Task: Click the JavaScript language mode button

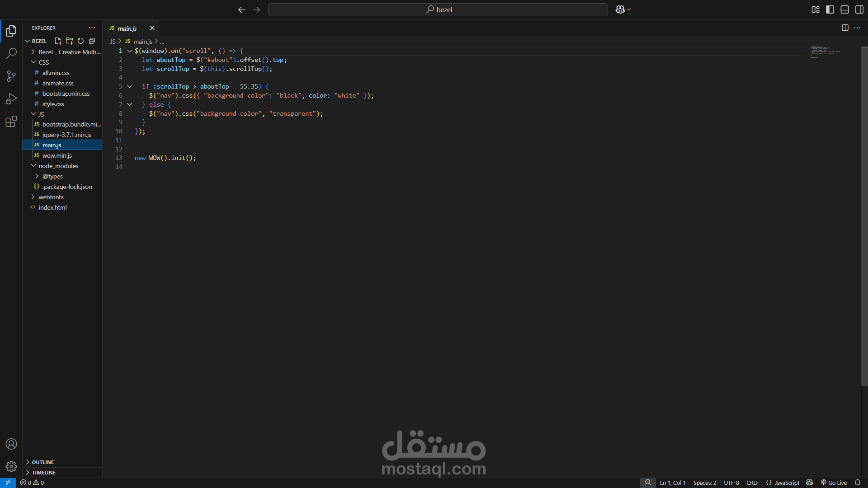Action: 783,483
